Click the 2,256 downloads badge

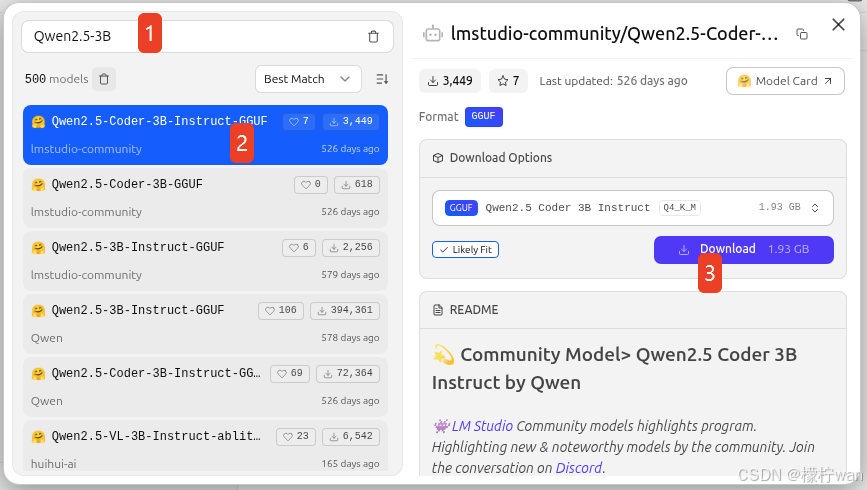(x=351, y=247)
